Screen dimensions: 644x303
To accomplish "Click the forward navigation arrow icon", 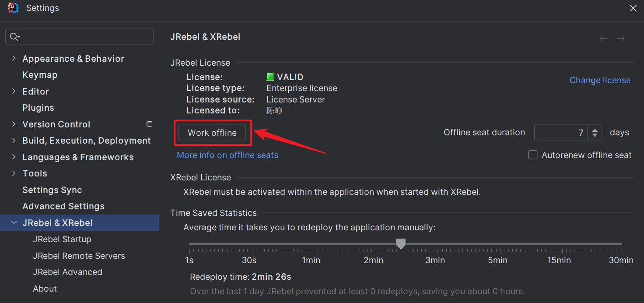I will click(620, 39).
